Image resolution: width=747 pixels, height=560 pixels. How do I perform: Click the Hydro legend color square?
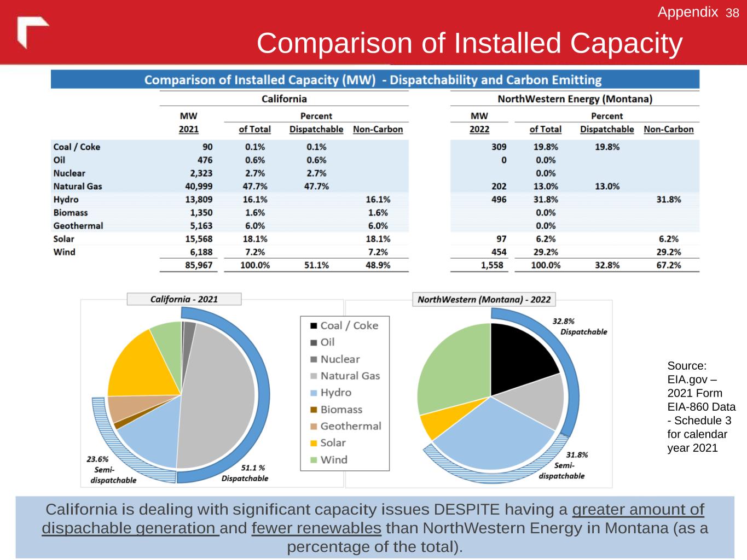click(314, 393)
